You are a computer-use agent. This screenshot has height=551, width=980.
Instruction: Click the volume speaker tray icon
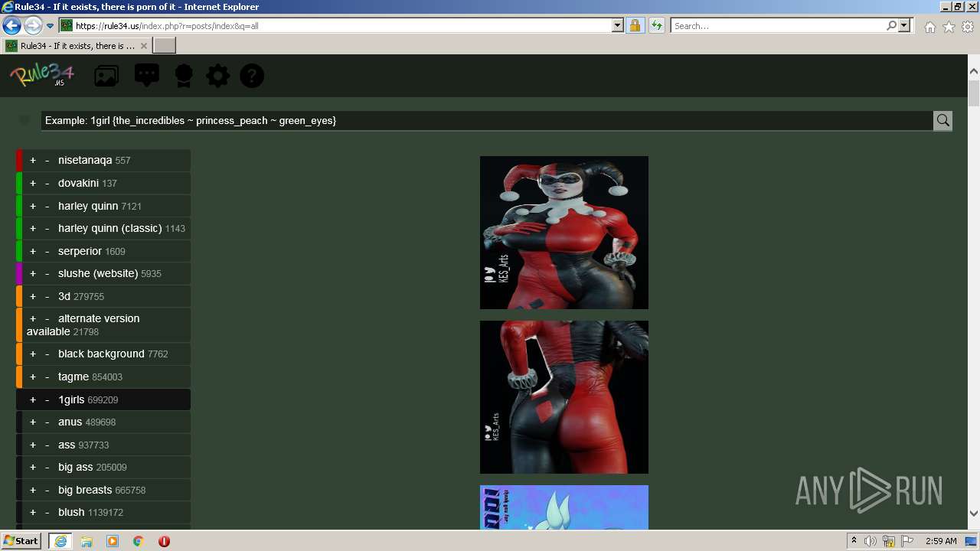tap(871, 541)
